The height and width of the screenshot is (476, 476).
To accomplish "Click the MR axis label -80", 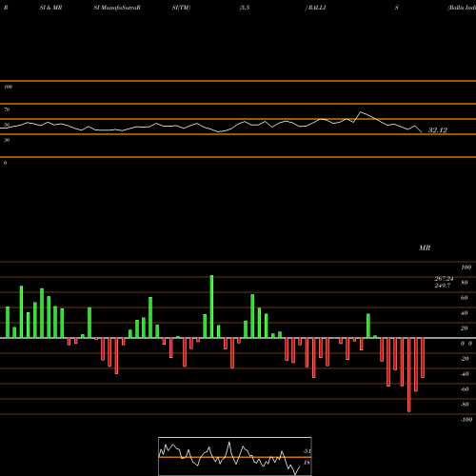I will click(465, 405).
